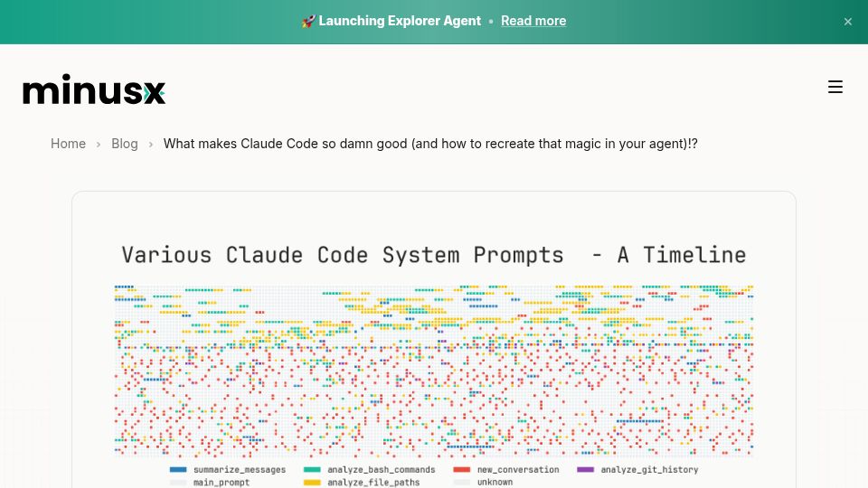Click the analyze_bash_commands legend label

[x=382, y=470]
